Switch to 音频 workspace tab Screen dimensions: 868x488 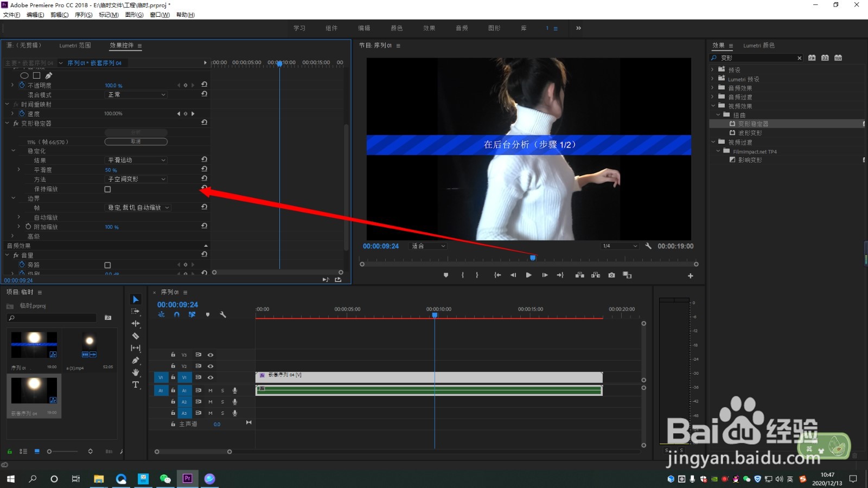pos(462,28)
